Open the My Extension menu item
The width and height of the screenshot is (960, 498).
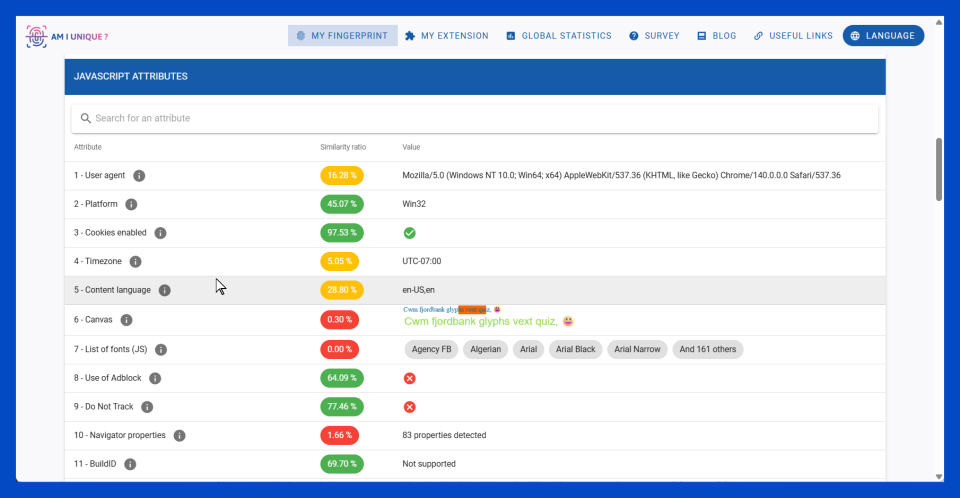tap(447, 36)
